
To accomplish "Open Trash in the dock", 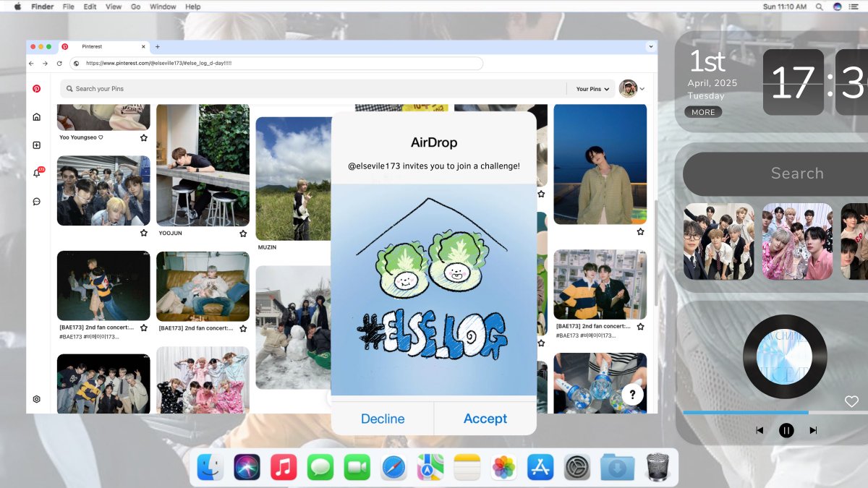I will (658, 467).
